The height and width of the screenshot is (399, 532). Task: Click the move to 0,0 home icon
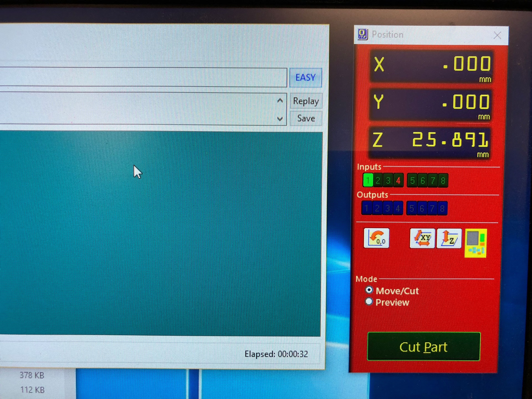pyautogui.click(x=376, y=238)
